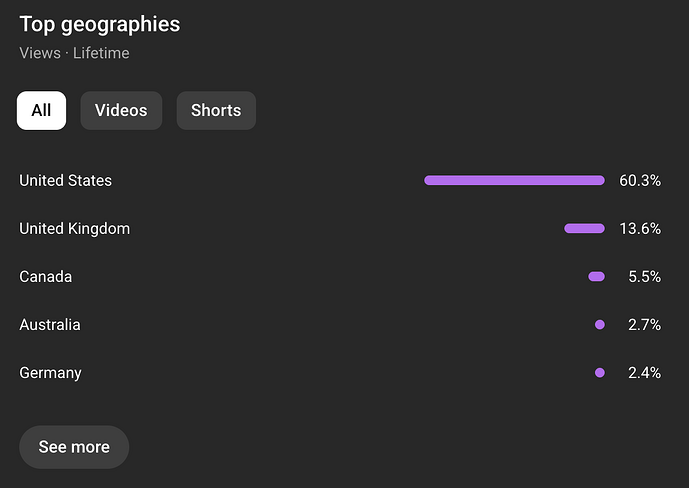Click the purple dot for Germany
The image size is (689, 488).
pyautogui.click(x=600, y=373)
